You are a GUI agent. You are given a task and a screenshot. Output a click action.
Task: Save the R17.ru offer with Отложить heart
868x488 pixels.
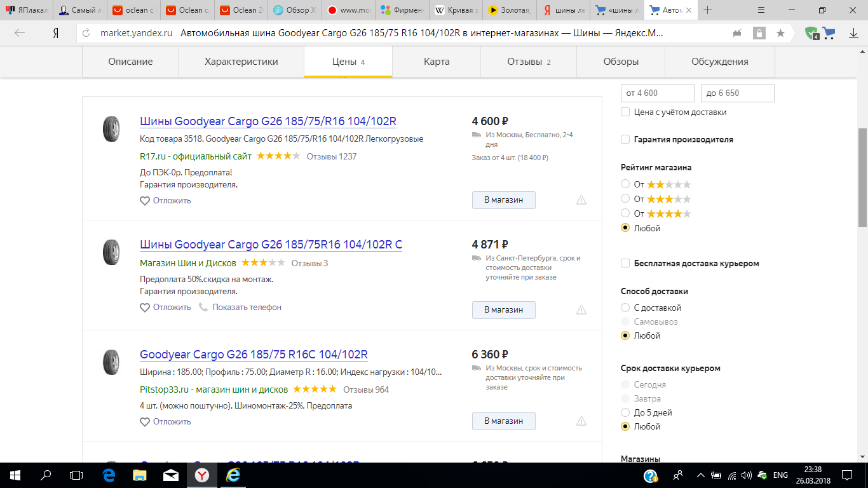[165, 201]
